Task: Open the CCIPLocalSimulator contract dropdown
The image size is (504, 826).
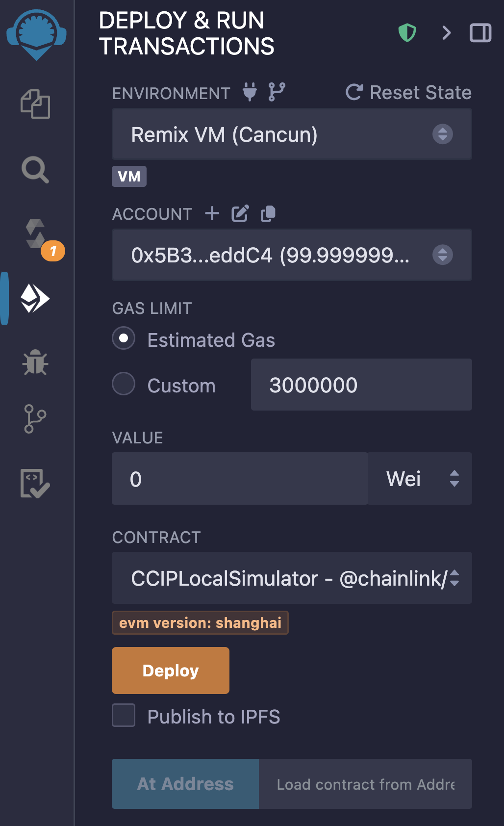Action: [292, 578]
